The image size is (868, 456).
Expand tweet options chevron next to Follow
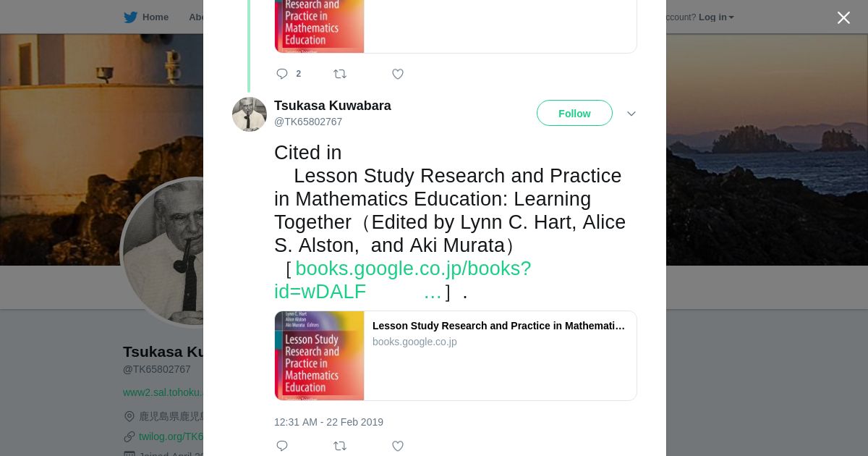coord(631,114)
